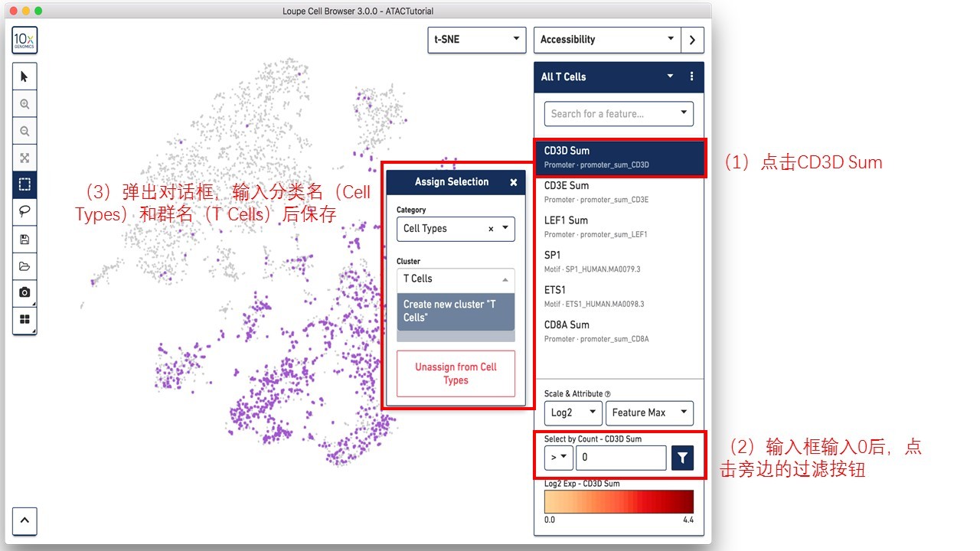Screen dimensions: 980x551
Task: Click the Cluster name field with T Cells
Action: coord(456,279)
